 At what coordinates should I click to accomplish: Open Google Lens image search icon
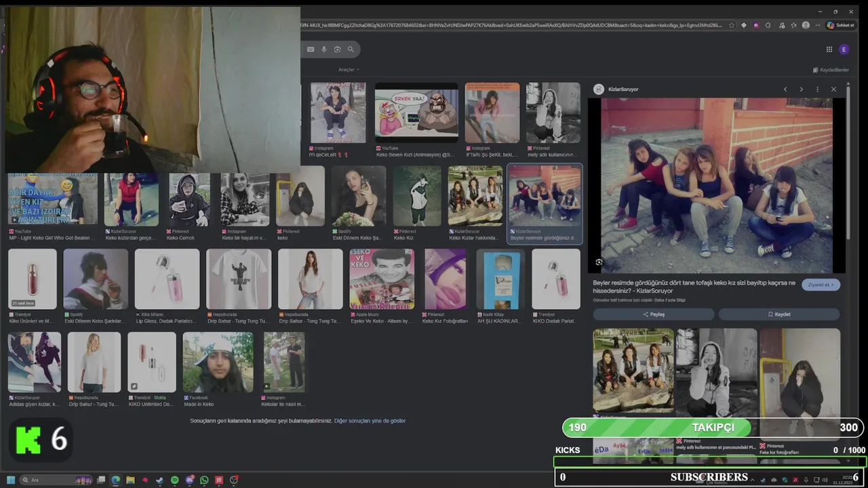(337, 49)
